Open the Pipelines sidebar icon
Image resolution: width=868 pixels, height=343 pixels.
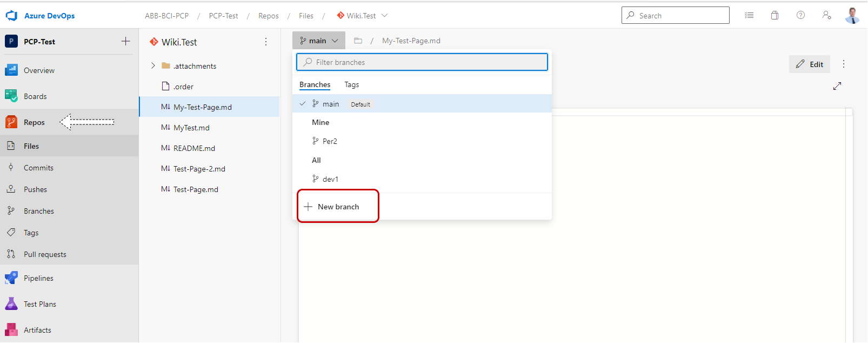(x=11, y=278)
